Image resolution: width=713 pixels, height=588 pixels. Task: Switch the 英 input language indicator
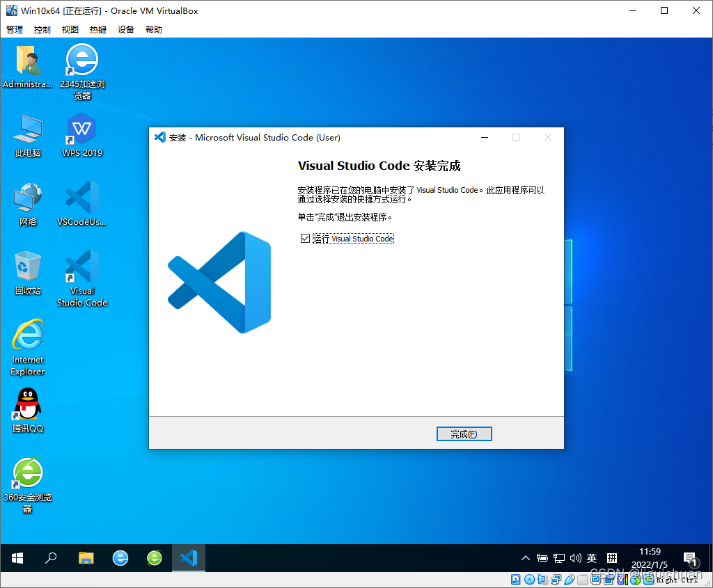point(592,558)
